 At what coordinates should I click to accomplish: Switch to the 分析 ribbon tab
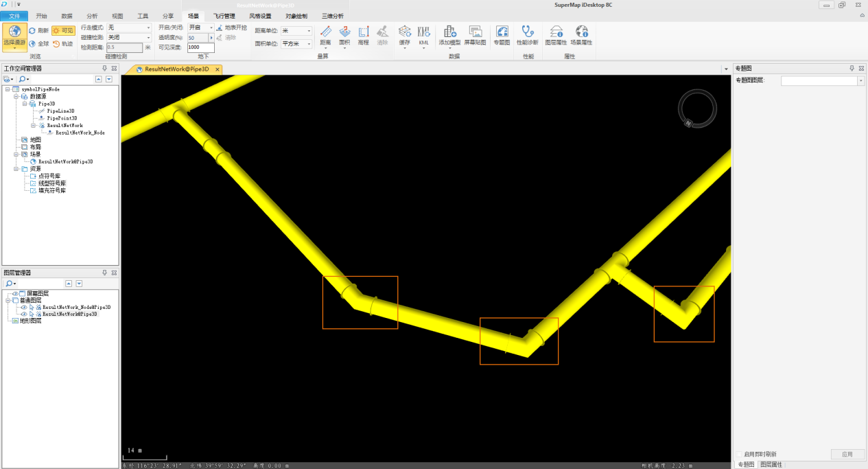92,16
